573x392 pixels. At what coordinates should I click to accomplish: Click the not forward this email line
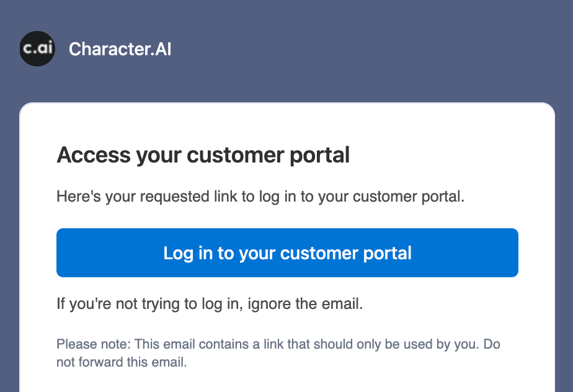[122, 362]
